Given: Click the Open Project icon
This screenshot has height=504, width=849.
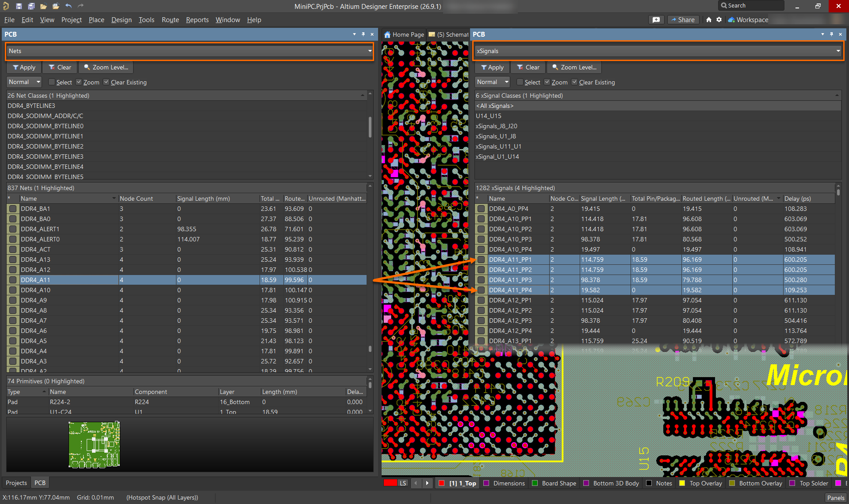Looking at the screenshot, I should pyautogui.click(x=56, y=6).
